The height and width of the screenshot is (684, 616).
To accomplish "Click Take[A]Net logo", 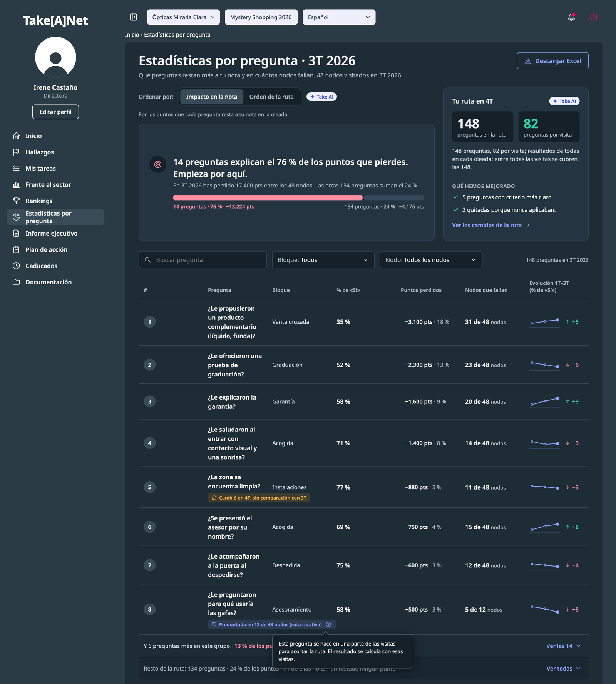I will [x=55, y=20].
